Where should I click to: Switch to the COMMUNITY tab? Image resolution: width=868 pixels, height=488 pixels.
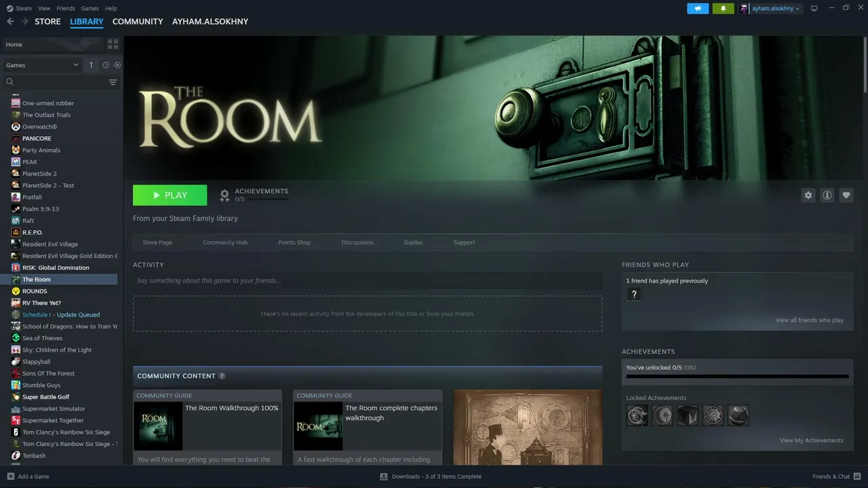(138, 22)
